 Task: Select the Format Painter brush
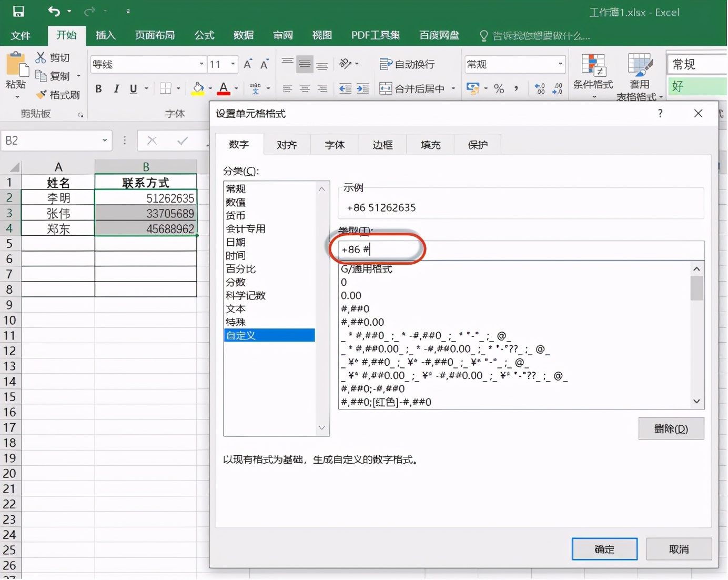[x=41, y=95]
